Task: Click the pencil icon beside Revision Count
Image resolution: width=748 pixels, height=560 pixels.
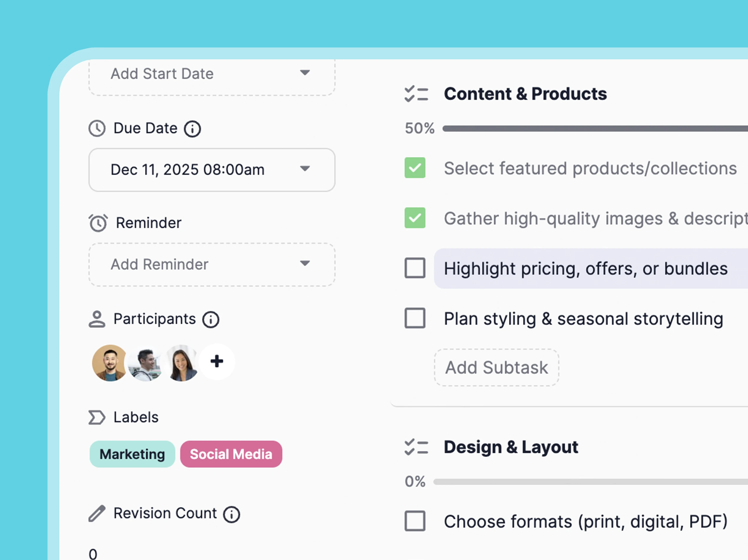Action: point(97,513)
